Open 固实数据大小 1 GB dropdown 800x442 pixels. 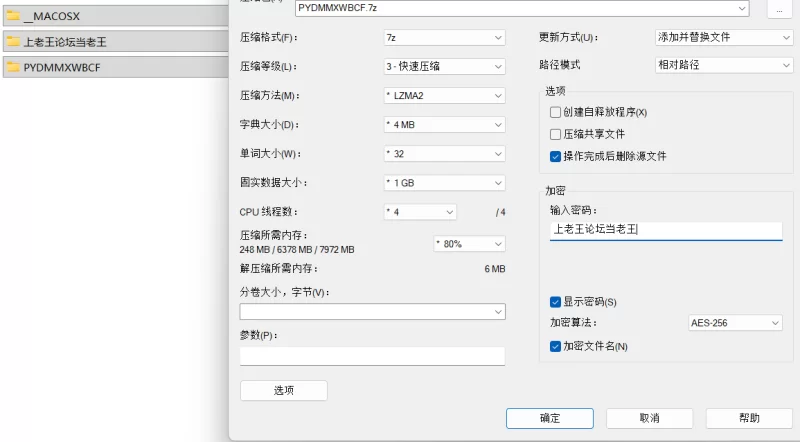pos(444,183)
